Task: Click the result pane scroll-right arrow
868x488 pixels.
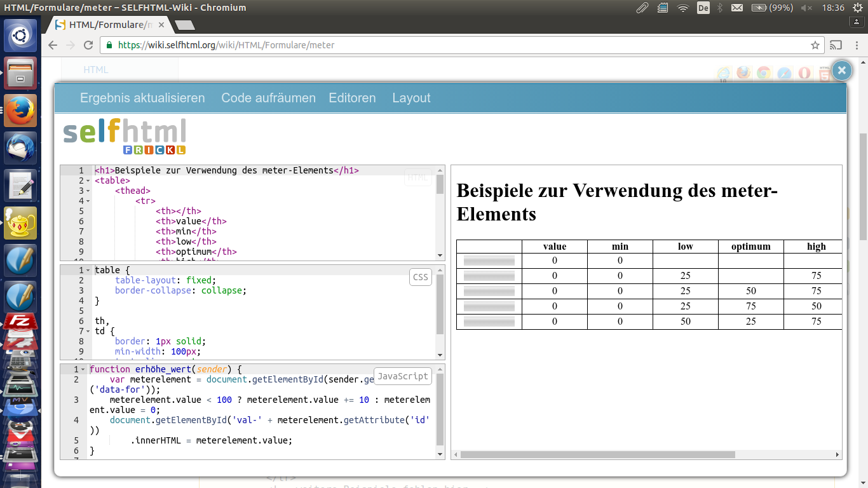Action: click(837, 455)
